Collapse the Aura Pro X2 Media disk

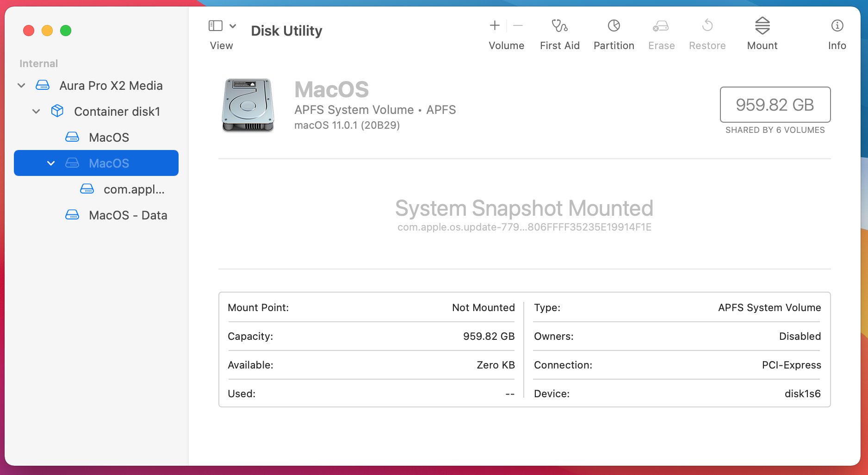coord(21,86)
